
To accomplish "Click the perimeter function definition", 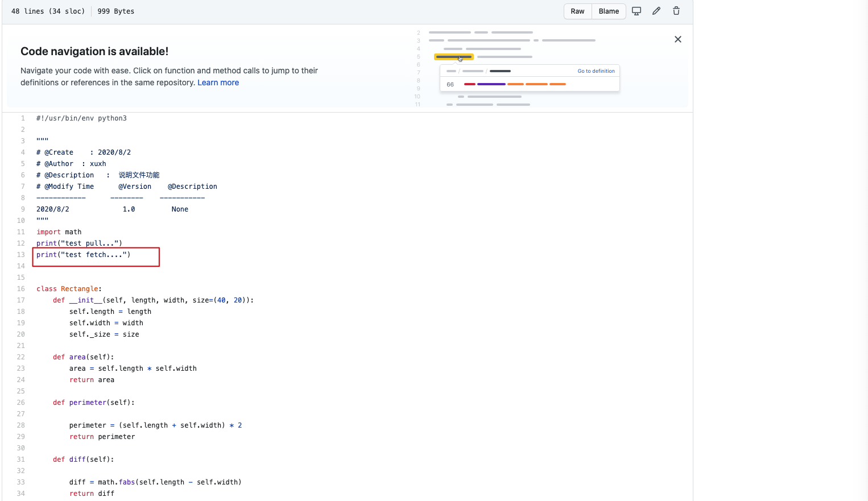I will click(x=88, y=403).
